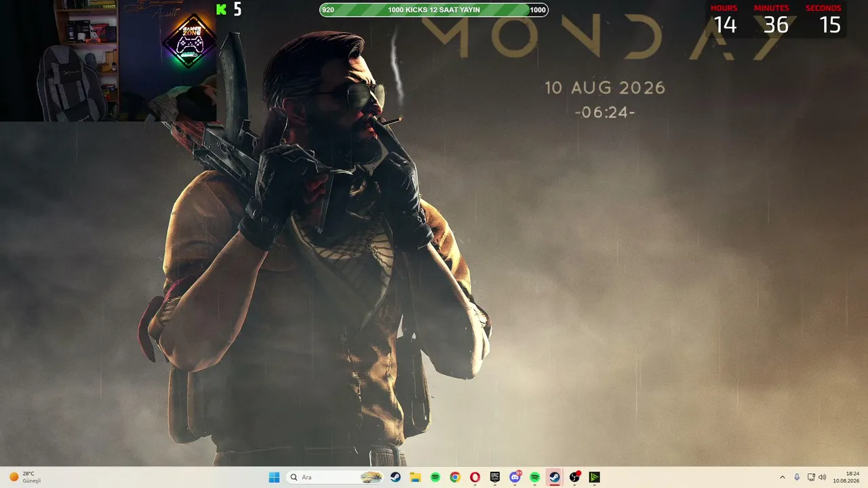Click the 1000 KICKS 12 SAAT YAYIN progress bar

pyautogui.click(x=434, y=9)
